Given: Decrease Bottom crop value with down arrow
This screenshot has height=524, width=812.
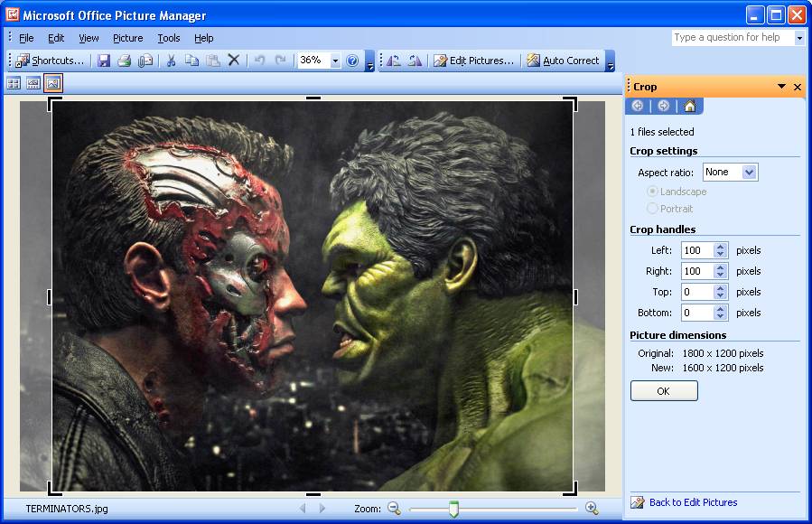Looking at the screenshot, I should [x=721, y=316].
